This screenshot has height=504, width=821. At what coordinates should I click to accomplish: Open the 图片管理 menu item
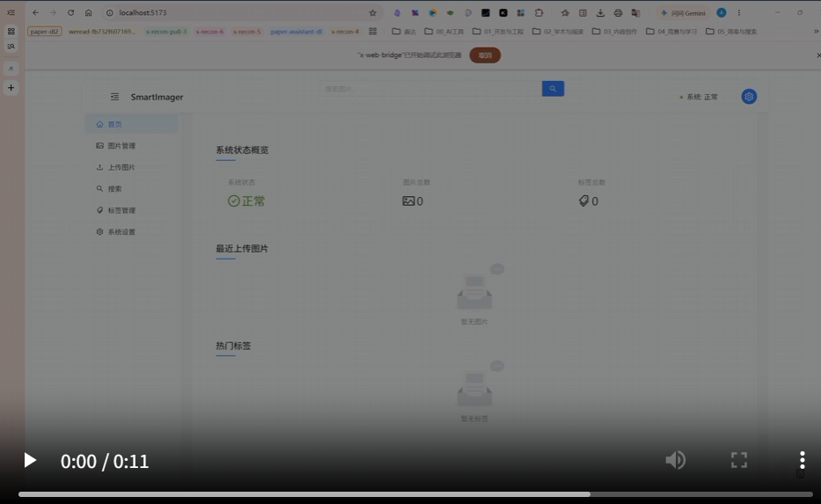132,145
